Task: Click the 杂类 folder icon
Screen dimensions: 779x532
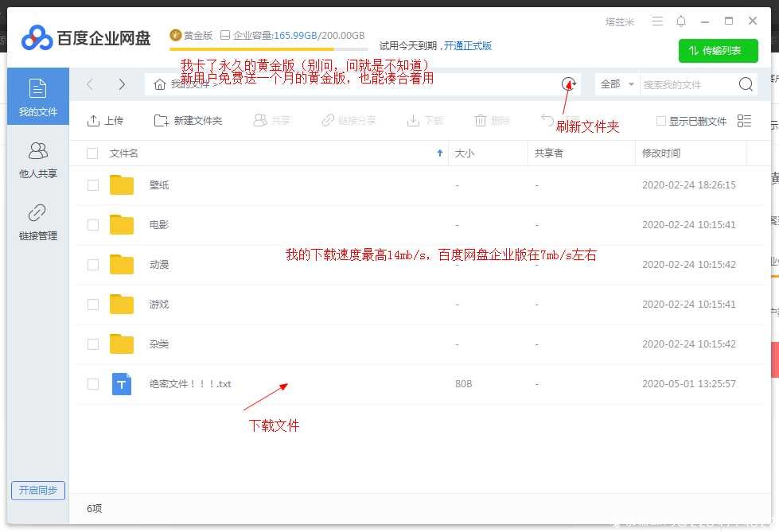Action: (122, 344)
